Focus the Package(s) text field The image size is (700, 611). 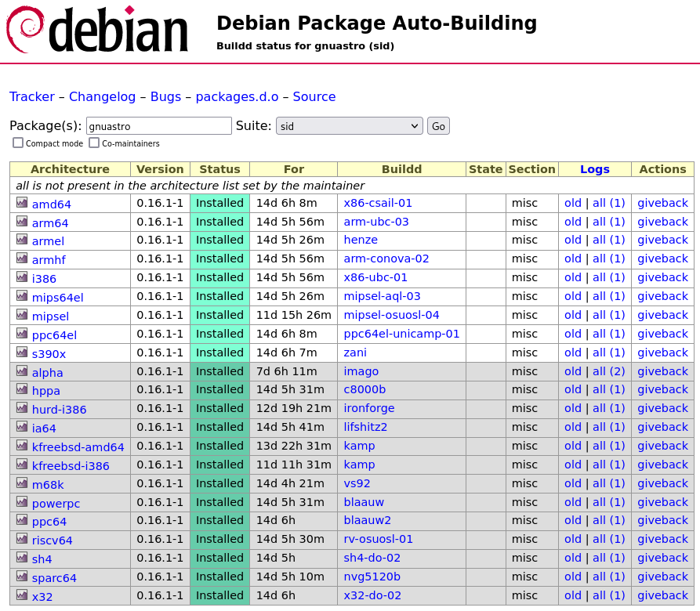pos(158,126)
